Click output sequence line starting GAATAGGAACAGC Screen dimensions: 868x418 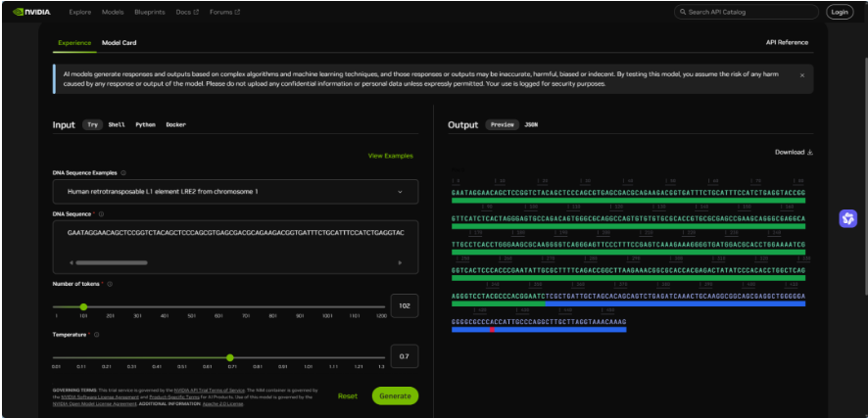pos(628,193)
